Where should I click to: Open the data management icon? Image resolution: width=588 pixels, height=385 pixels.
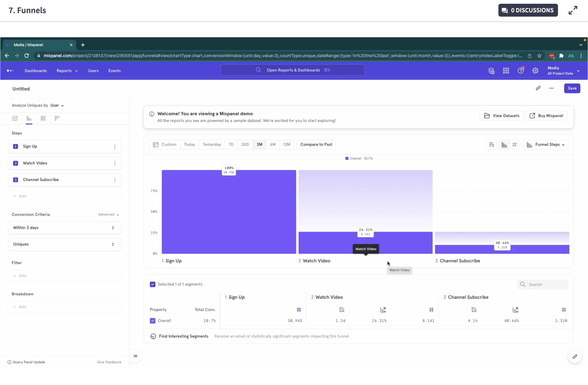[491, 71]
